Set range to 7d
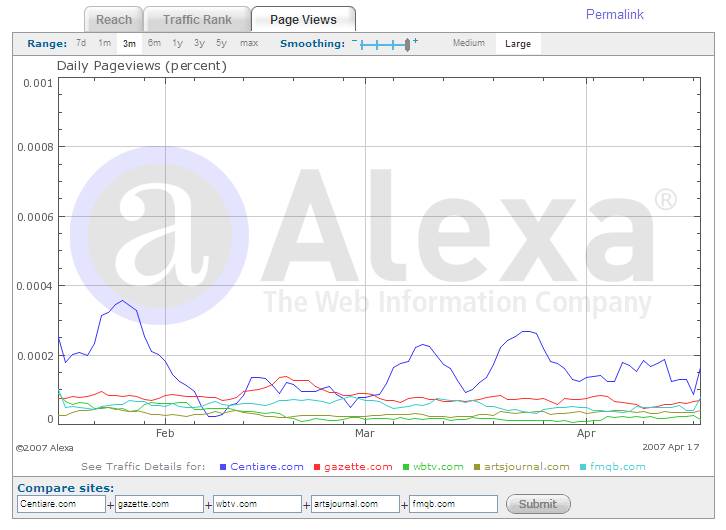This screenshot has height=530, width=726. coord(81,43)
